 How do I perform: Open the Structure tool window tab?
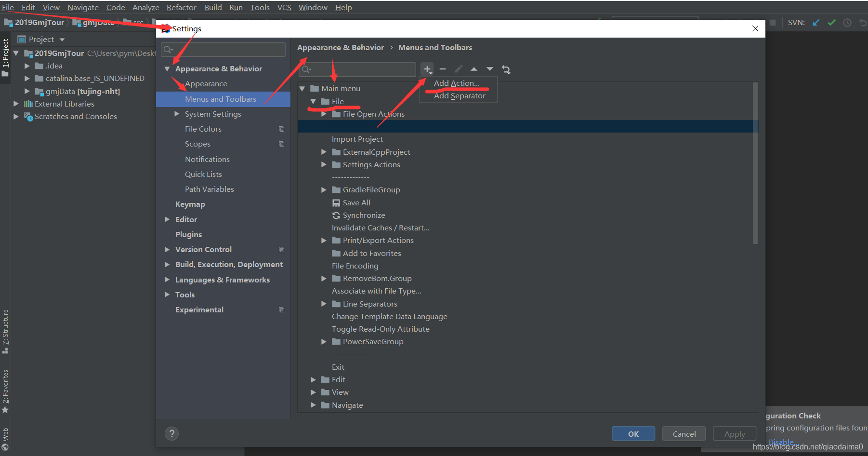(5, 331)
